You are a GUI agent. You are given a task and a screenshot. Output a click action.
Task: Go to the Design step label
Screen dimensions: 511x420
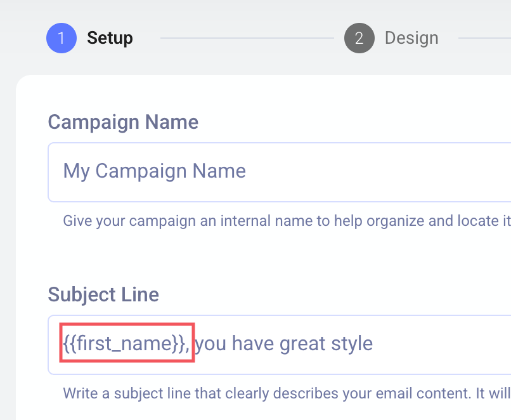(411, 38)
